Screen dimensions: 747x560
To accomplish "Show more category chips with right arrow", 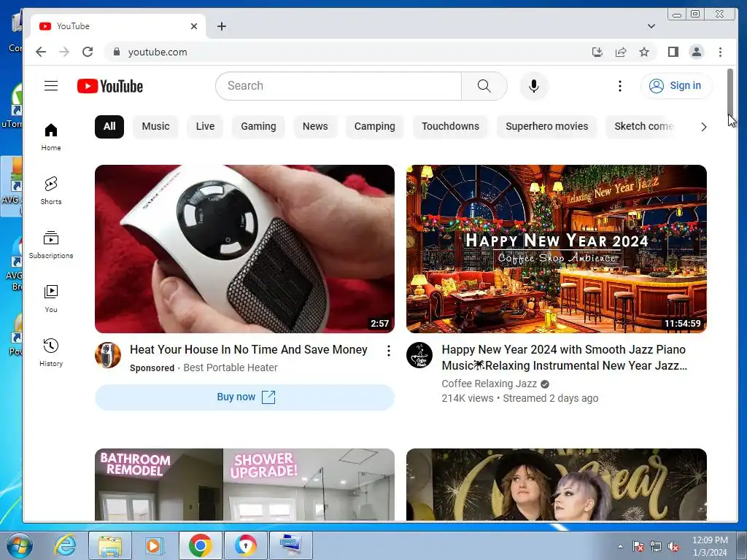I will tap(704, 127).
